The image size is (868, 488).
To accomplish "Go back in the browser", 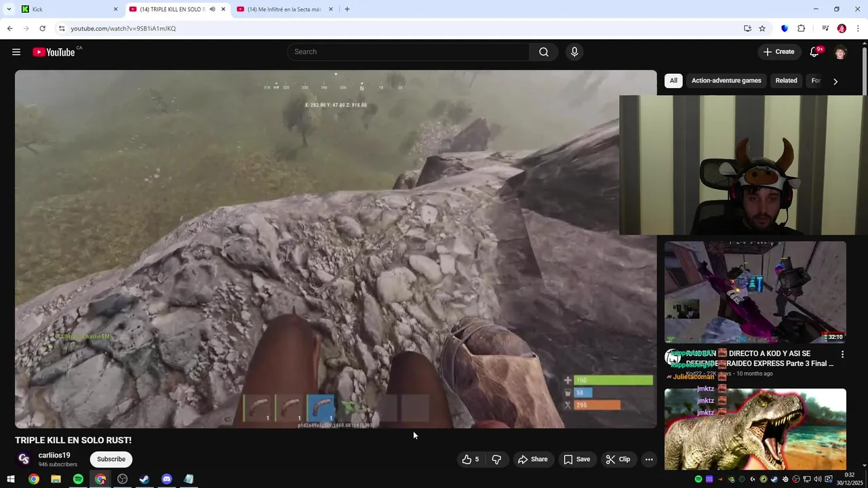I will [9, 28].
